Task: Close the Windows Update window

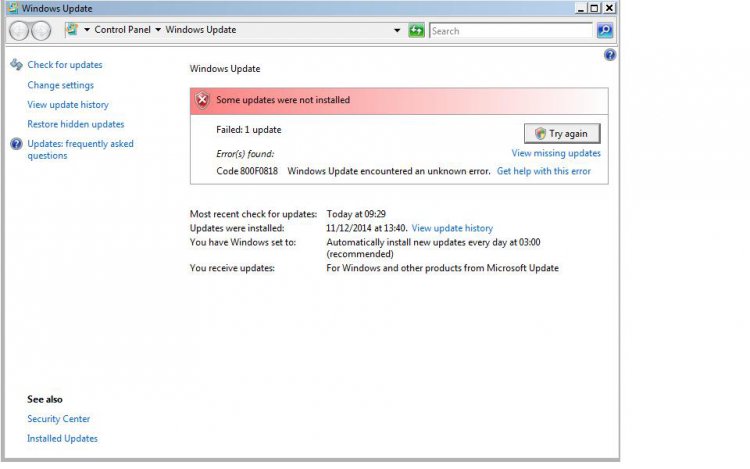Action: tap(609, 8)
